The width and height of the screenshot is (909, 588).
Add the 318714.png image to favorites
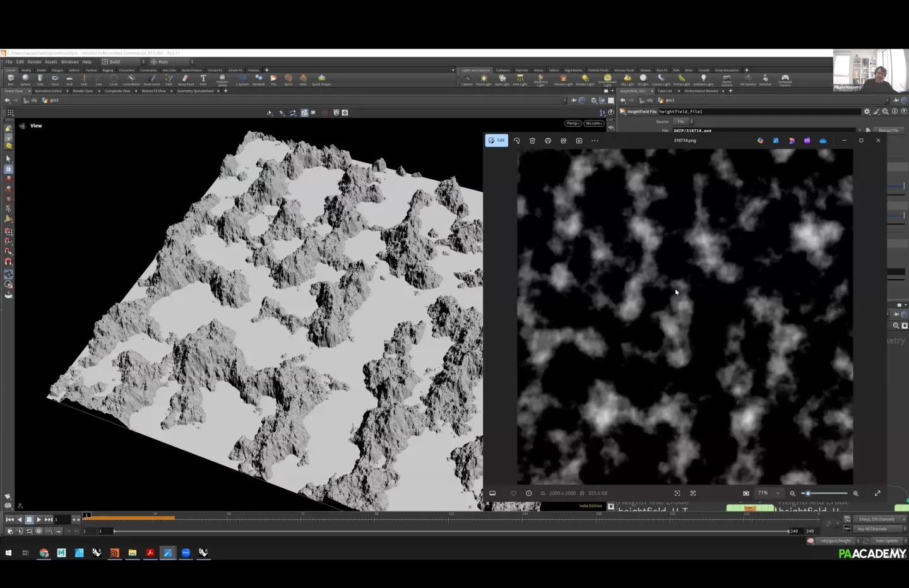(x=513, y=493)
